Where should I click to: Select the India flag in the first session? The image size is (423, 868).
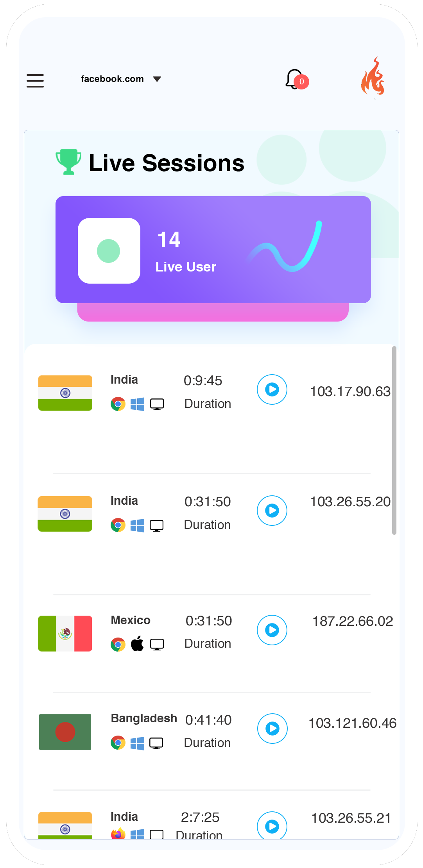65,393
